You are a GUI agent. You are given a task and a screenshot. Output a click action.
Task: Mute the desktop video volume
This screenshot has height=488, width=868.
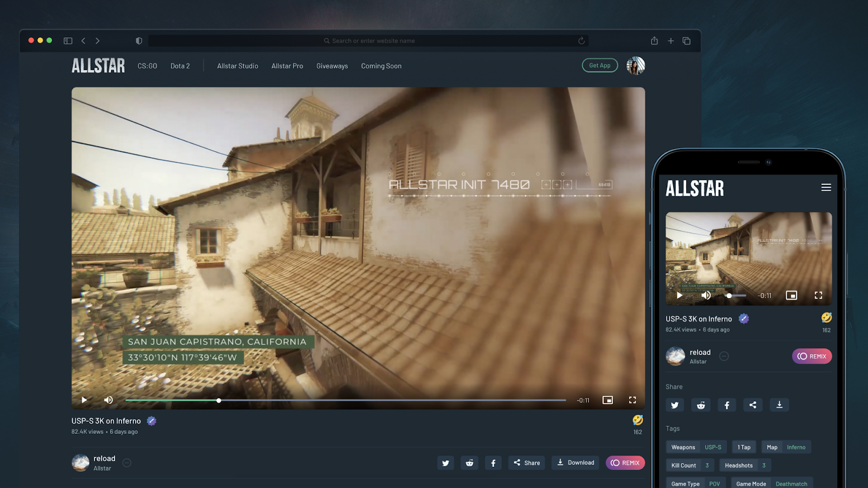(108, 400)
